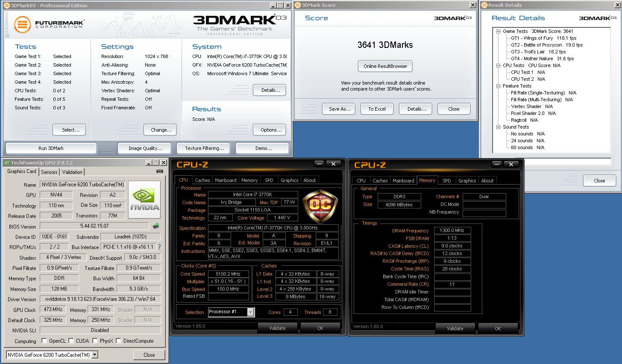Click Close button in GPU-Z window
Image resolution: width=622 pixels, height=364 pixels.
(x=149, y=355)
